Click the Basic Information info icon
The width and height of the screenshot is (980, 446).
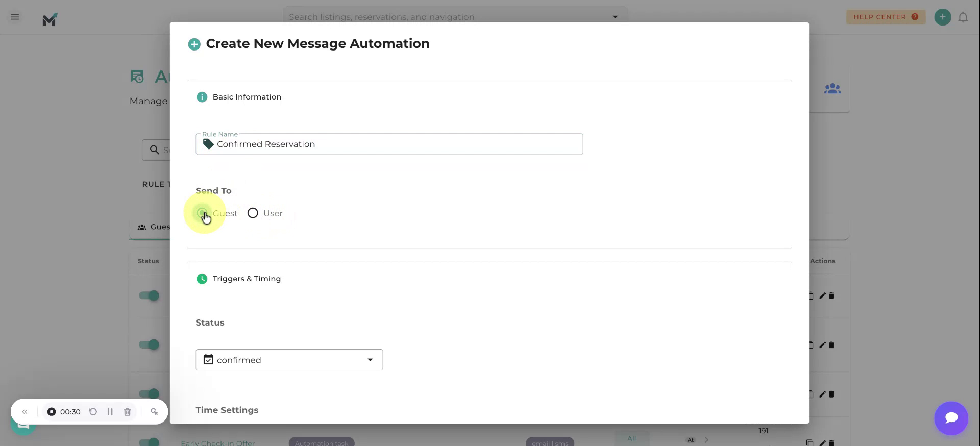point(202,97)
